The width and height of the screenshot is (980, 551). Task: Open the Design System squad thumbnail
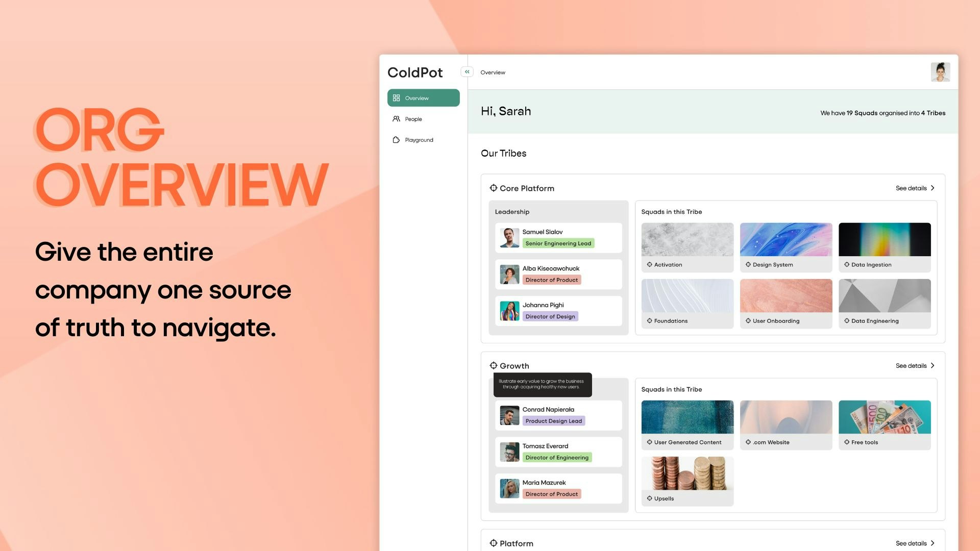pyautogui.click(x=786, y=239)
